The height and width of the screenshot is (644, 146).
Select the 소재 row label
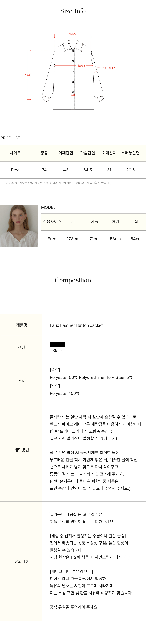22,381
